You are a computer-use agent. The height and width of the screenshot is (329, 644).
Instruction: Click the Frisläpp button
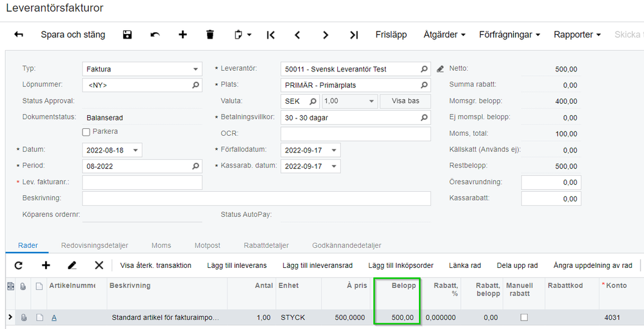(391, 35)
